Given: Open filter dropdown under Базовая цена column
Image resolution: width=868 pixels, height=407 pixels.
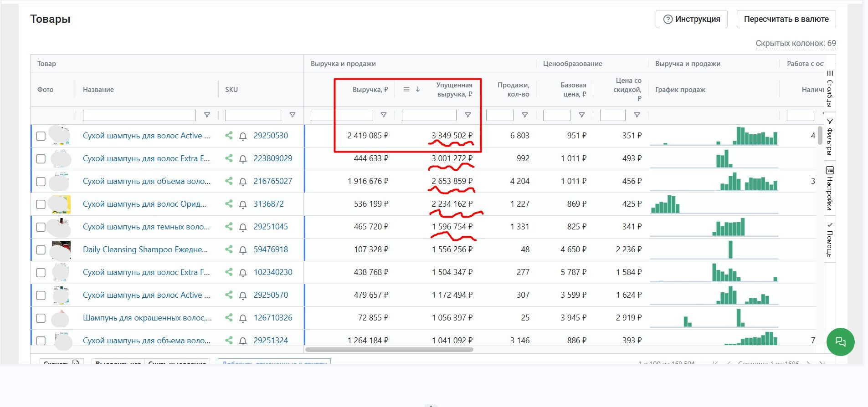Looking at the screenshot, I should [582, 115].
